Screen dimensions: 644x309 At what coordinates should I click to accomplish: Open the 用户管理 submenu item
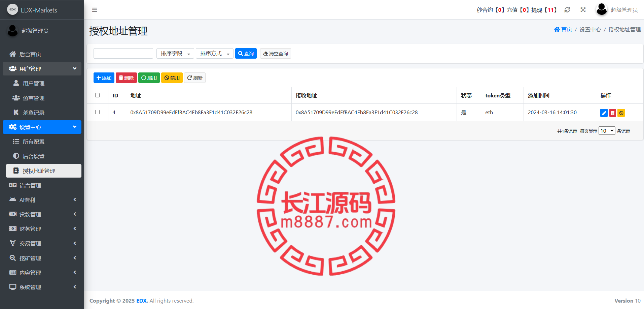point(44,83)
